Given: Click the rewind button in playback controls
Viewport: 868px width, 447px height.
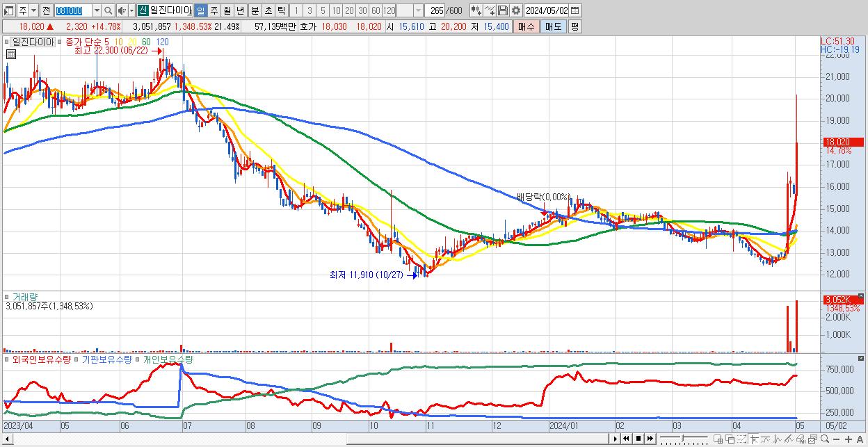Looking at the screenshot, I should click(627, 439).
